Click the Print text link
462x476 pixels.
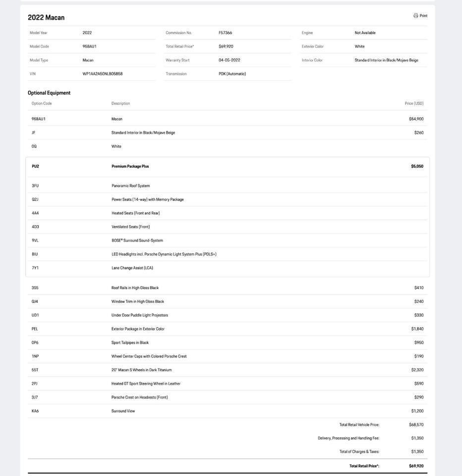click(x=423, y=16)
